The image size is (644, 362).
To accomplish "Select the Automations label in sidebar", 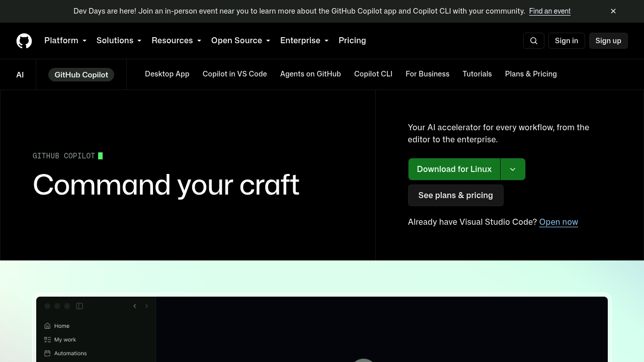I will 70,353.
